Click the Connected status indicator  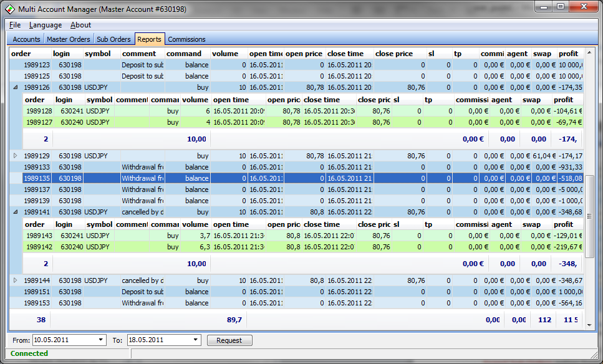(29, 354)
